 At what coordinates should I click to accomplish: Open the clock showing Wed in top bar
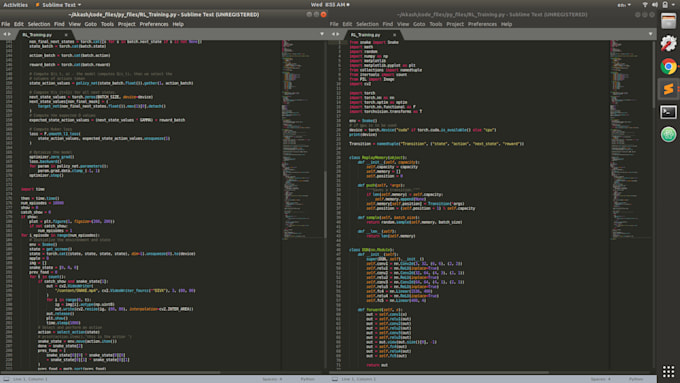pyautogui.click(x=330, y=5)
